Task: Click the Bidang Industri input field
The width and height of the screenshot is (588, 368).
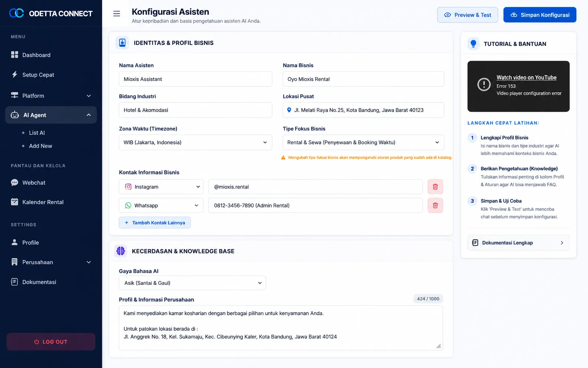Action: pyautogui.click(x=195, y=110)
